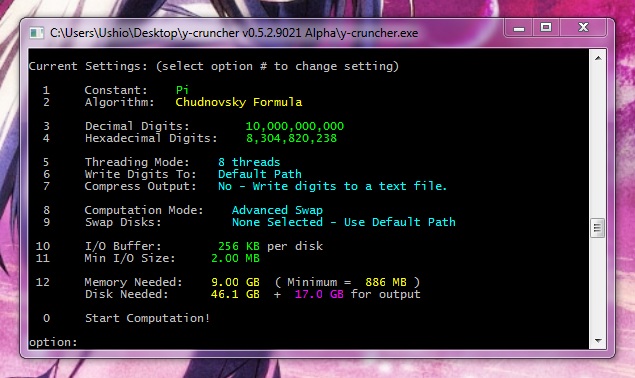Viewport: 635px width, 378px height.
Task: Click the '17.0 GB' output size value
Action: click(x=319, y=294)
